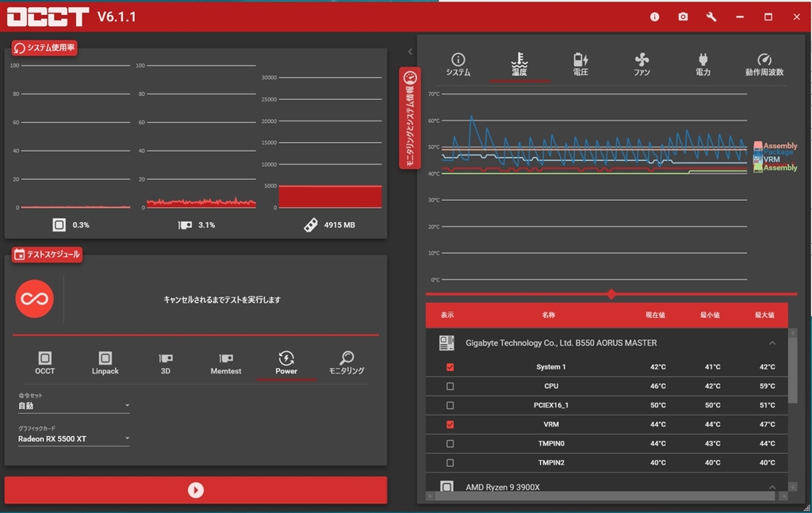
Task: Click the scroll-left arrow under sensor list
Action: pyautogui.click(x=430, y=496)
